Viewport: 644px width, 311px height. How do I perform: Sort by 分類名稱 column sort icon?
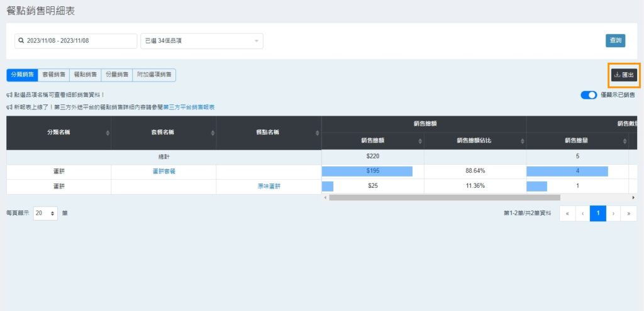pyautogui.click(x=108, y=133)
